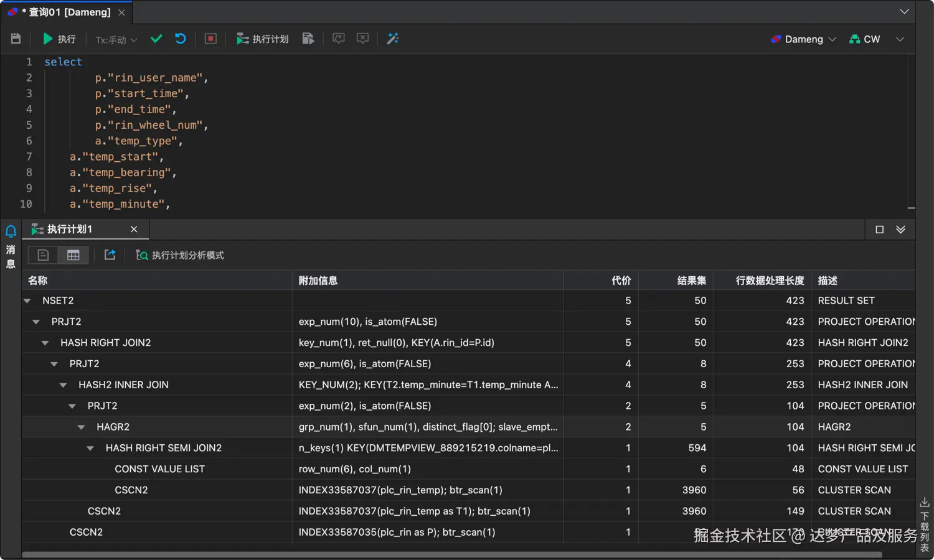Click the red stop execution icon
The width and height of the screenshot is (934, 560).
tap(210, 39)
